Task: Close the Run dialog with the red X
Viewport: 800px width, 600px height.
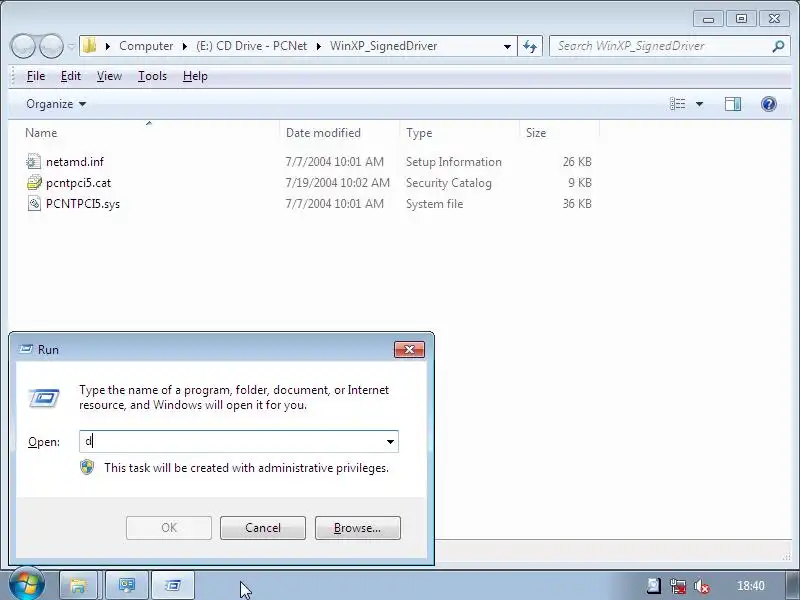Action: point(409,349)
